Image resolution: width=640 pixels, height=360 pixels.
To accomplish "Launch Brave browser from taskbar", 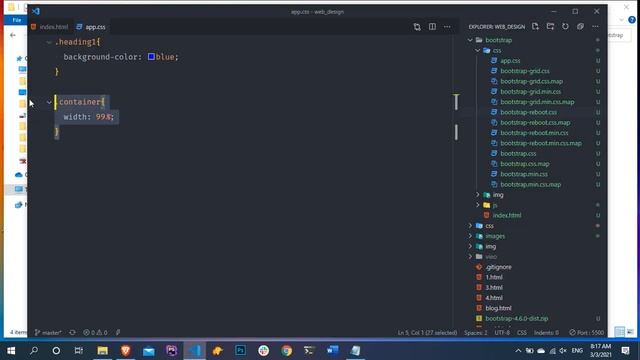I will tap(126, 351).
